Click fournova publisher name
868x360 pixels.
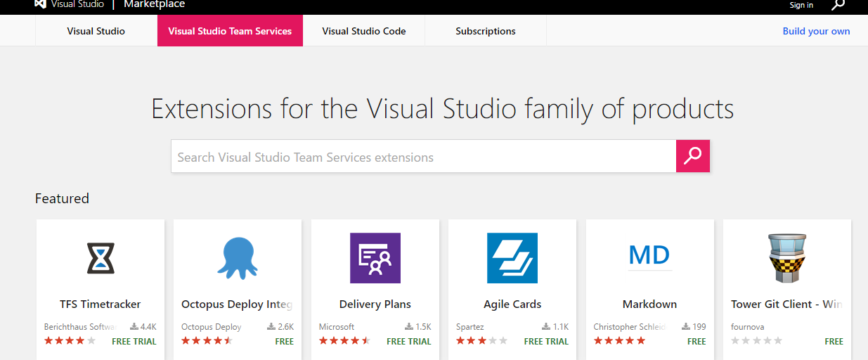748,327
